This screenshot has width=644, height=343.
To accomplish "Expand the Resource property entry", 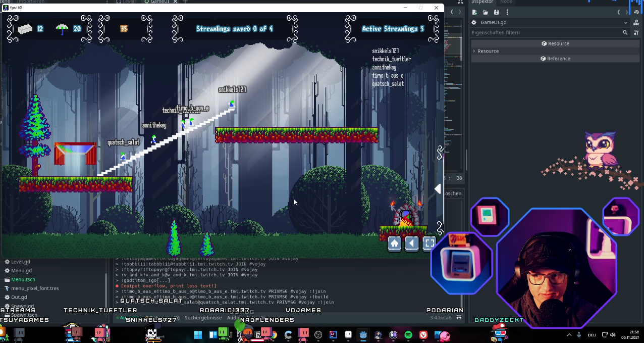I will point(474,51).
